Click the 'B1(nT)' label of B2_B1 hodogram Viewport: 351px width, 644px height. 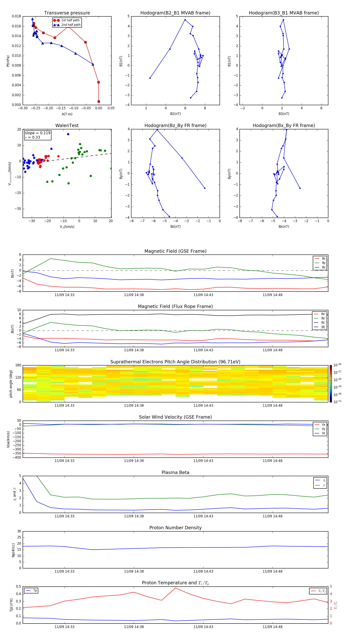[x=121, y=61]
